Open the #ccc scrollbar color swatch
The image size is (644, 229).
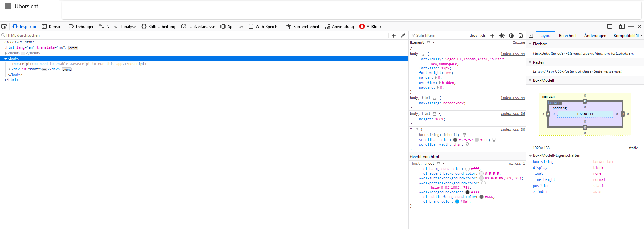477,140
